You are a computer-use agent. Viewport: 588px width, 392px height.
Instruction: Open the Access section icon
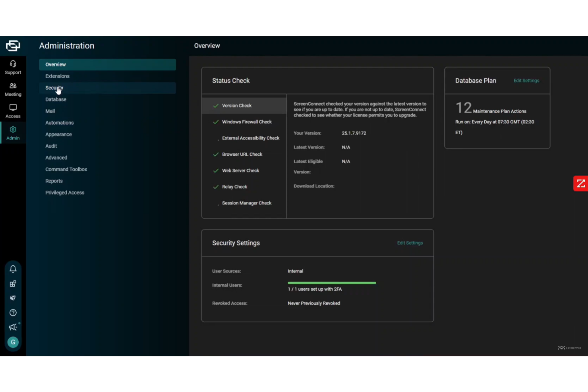13,110
